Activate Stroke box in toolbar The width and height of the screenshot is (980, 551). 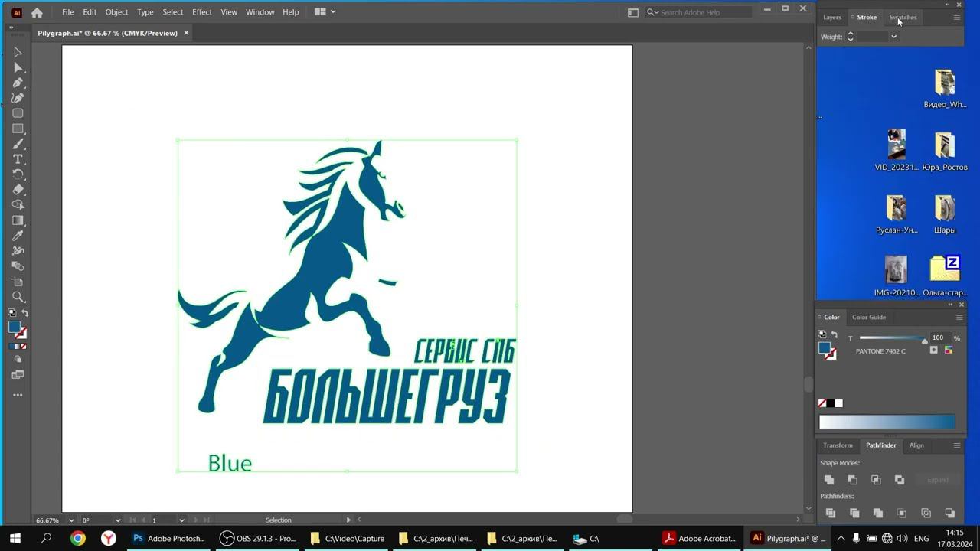(21, 334)
